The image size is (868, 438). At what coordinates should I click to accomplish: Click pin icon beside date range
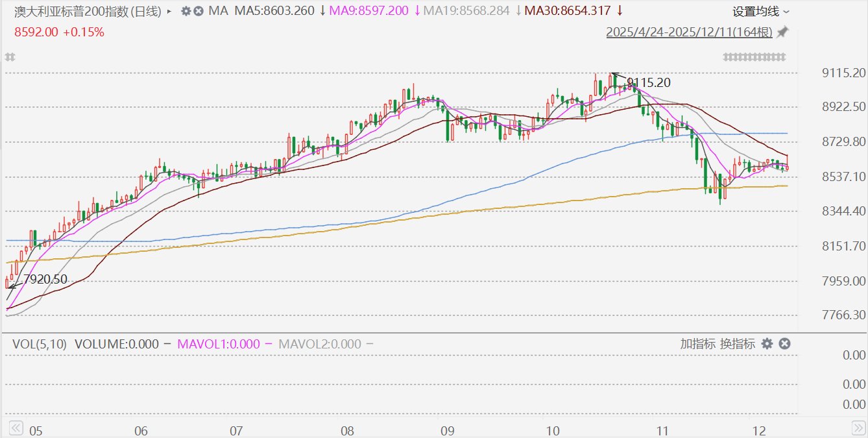click(783, 32)
